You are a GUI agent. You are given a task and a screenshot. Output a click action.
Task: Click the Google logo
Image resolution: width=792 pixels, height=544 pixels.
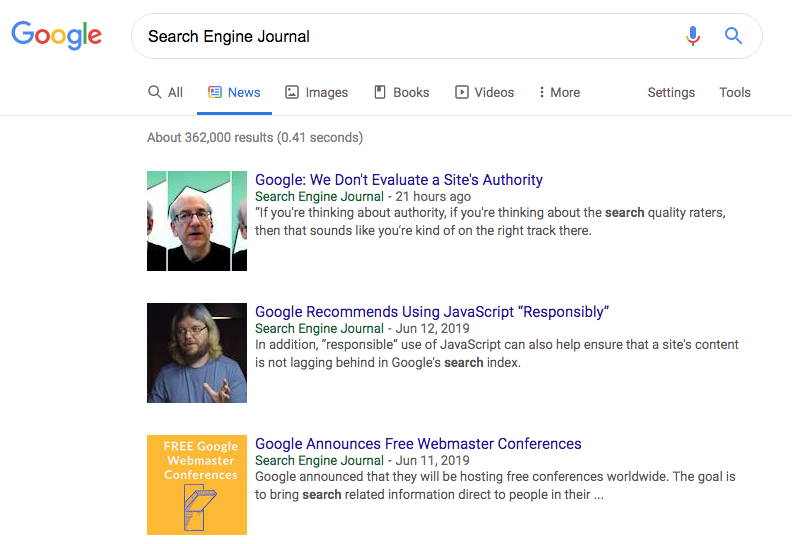[x=57, y=35]
